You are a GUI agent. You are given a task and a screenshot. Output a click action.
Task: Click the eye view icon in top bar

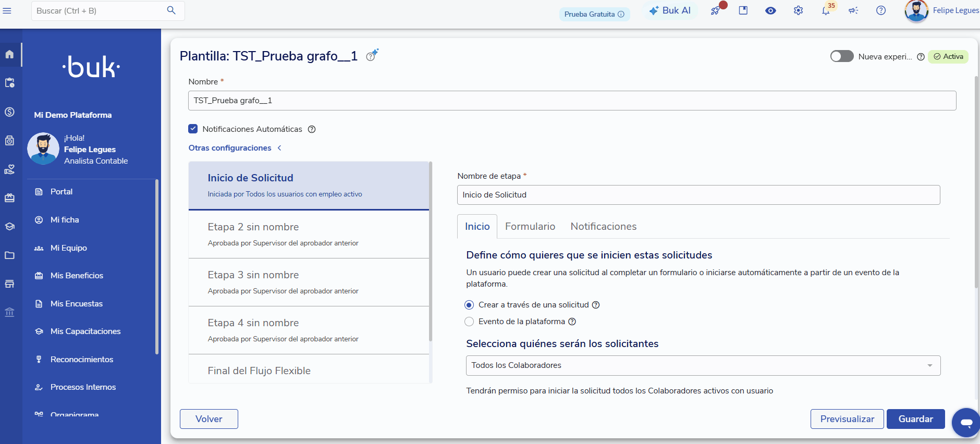[x=770, y=10]
